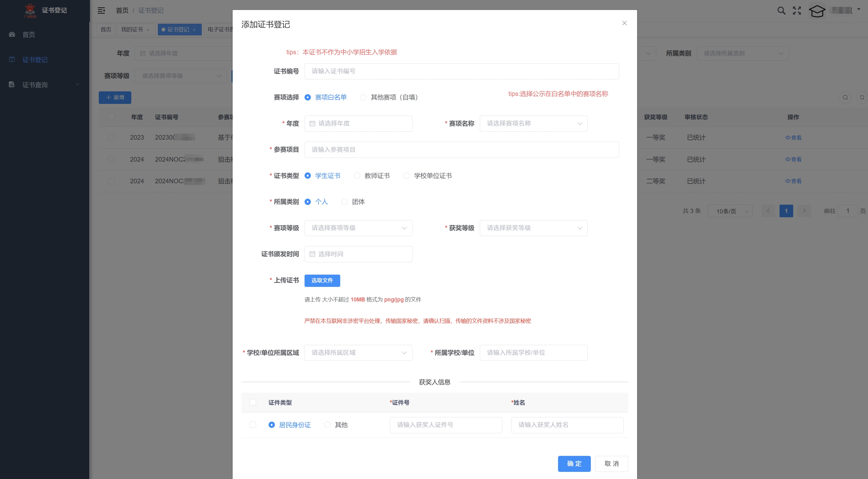
Task: Click the graduation cap account icon
Action: click(x=817, y=11)
